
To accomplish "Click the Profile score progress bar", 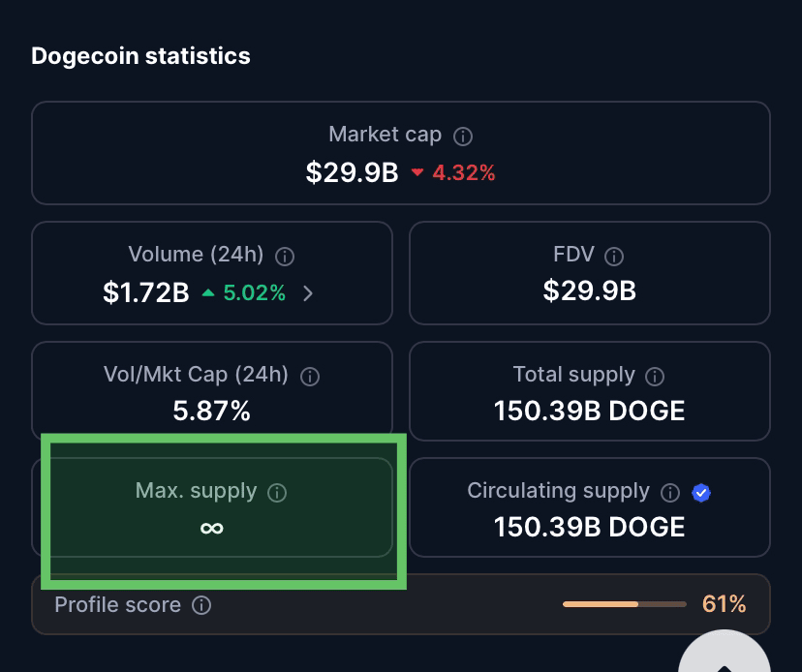I will pos(625,604).
